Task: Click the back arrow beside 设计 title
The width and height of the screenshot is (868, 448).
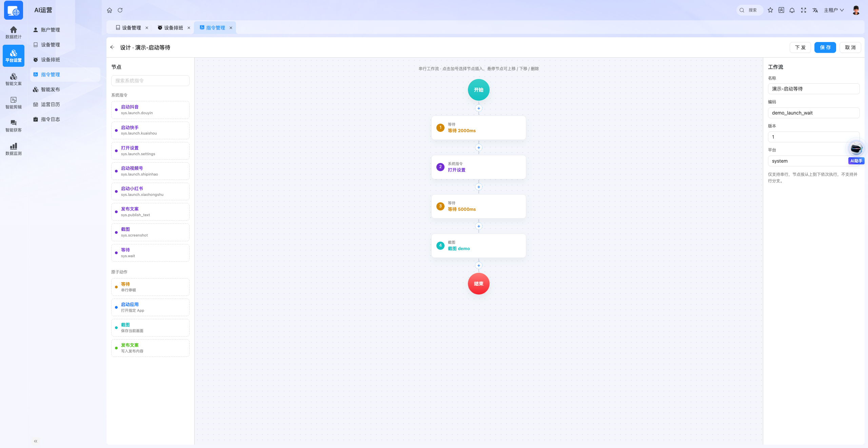Action: click(112, 47)
